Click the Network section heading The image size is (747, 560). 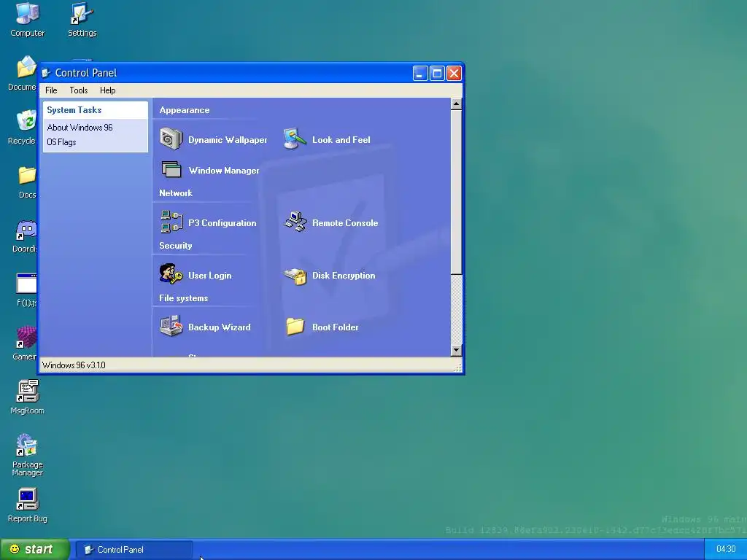point(176,192)
